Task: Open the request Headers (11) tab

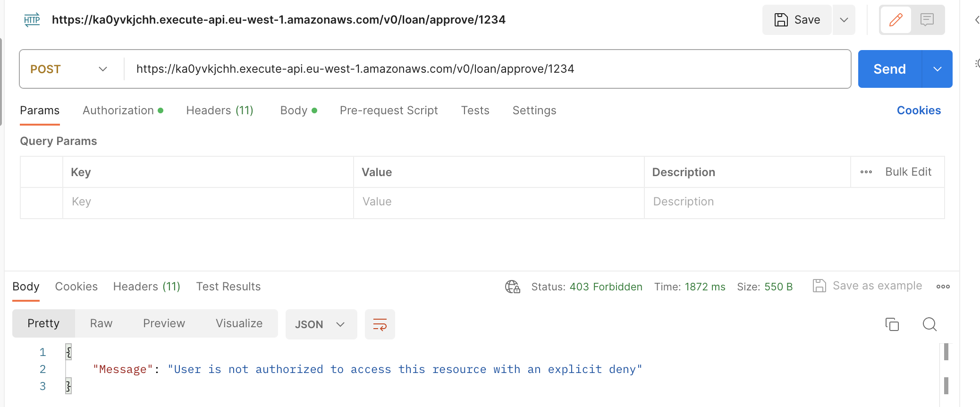Action: point(220,110)
